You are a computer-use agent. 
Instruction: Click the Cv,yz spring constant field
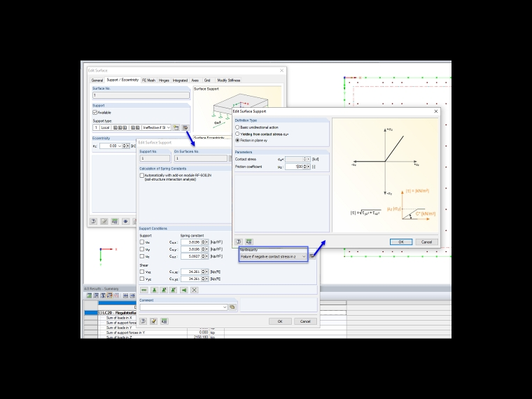click(x=191, y=279)
